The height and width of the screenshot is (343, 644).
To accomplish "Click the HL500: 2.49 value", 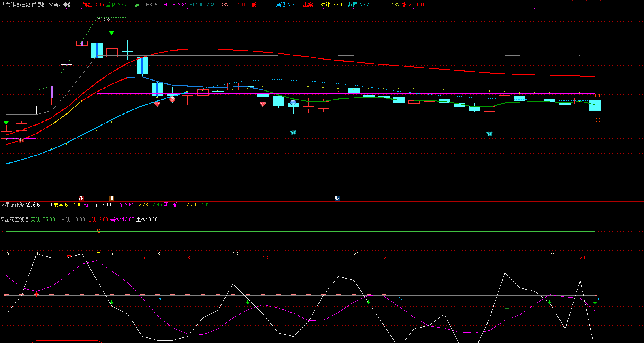I will (x=203, y=5).
